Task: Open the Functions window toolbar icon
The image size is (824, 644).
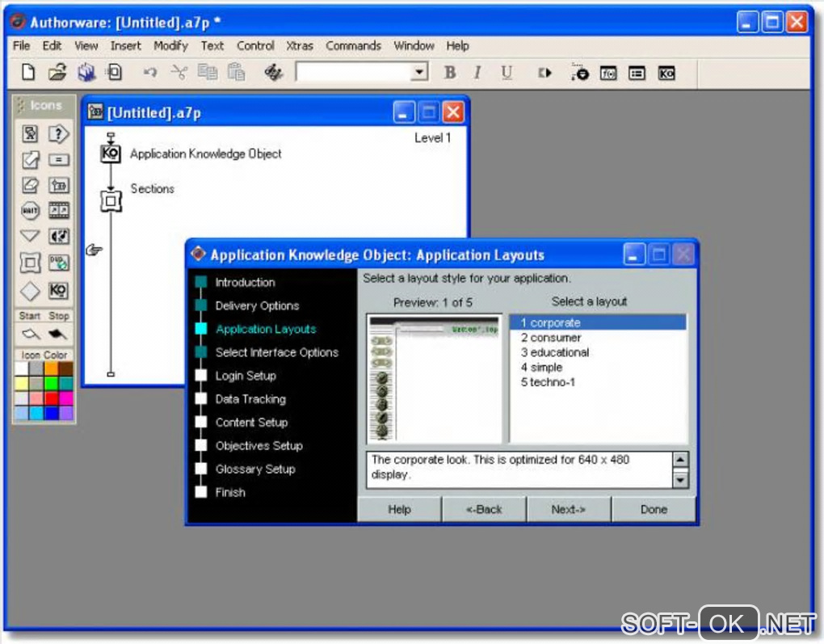Action: point(608,73)
